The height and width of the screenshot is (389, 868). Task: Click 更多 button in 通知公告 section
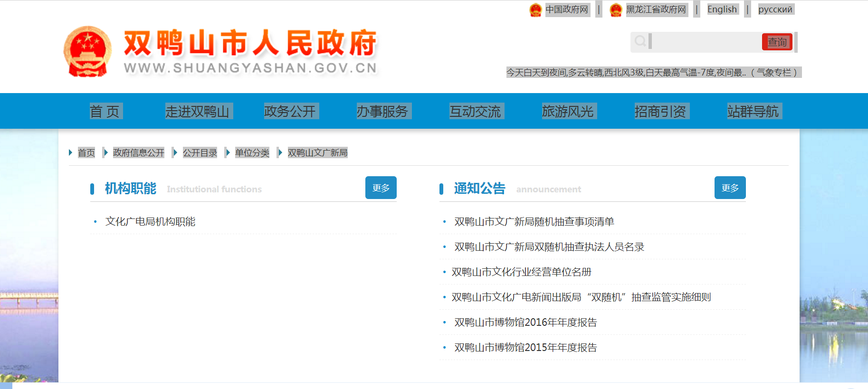(730, 188)
